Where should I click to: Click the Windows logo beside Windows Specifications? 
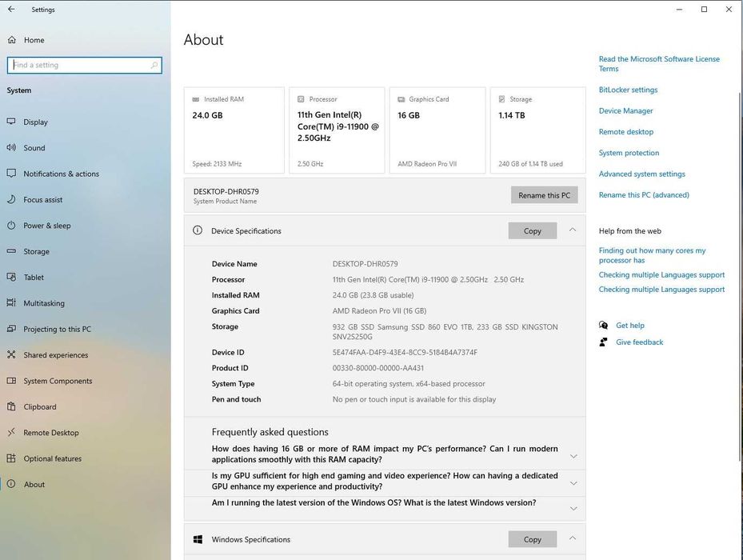click(x=198, y=539)
